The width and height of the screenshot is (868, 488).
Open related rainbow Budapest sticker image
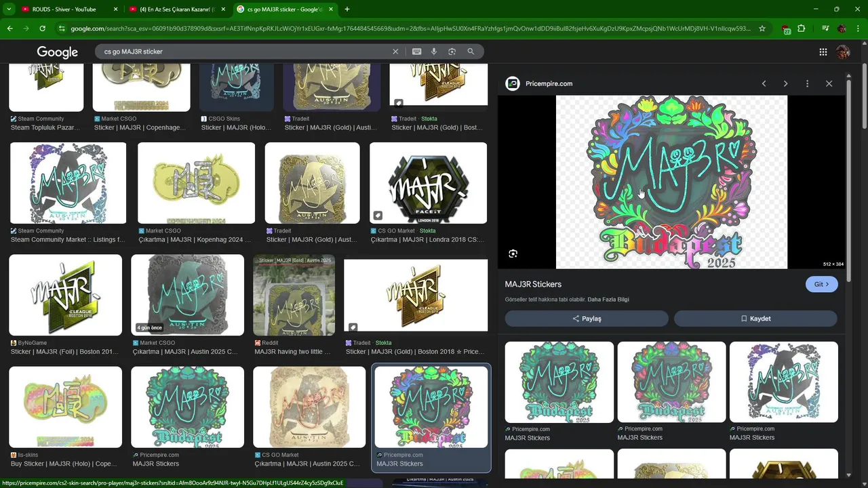(x=671, y=382)
